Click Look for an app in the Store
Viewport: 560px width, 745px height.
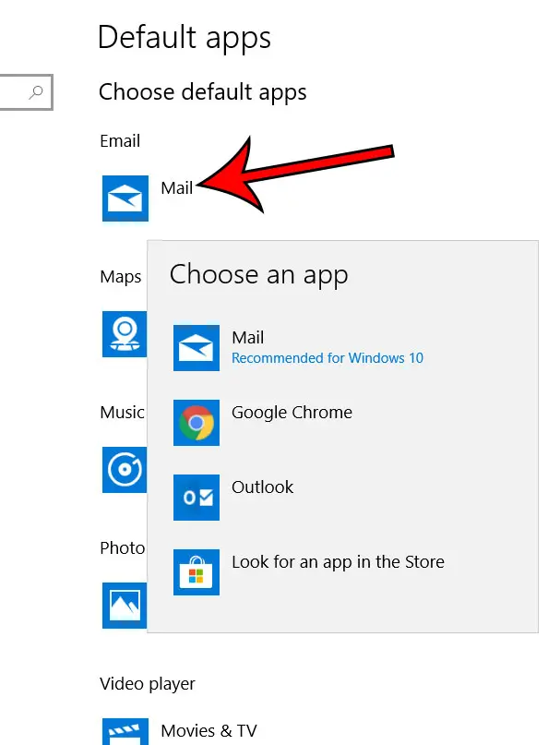pos(338,562)
